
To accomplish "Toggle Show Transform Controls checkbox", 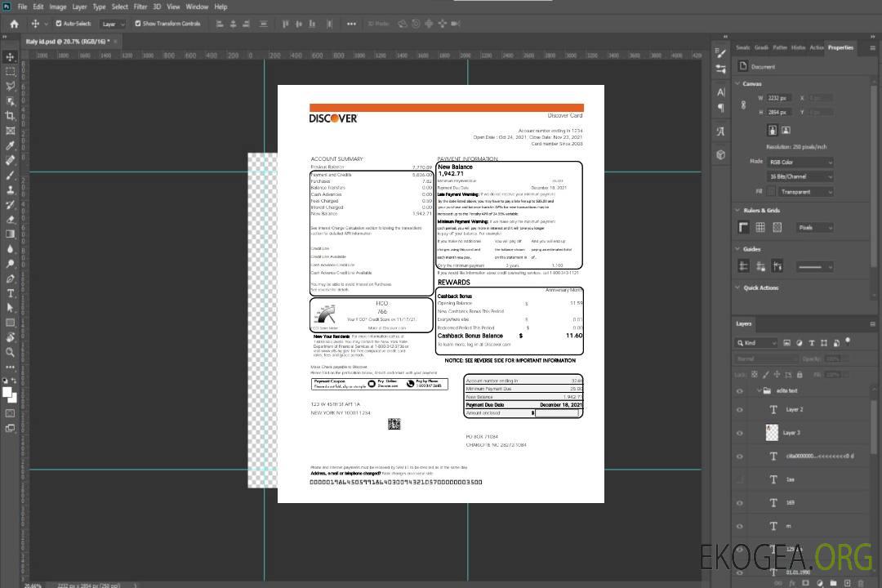I will tap(138, 24).
